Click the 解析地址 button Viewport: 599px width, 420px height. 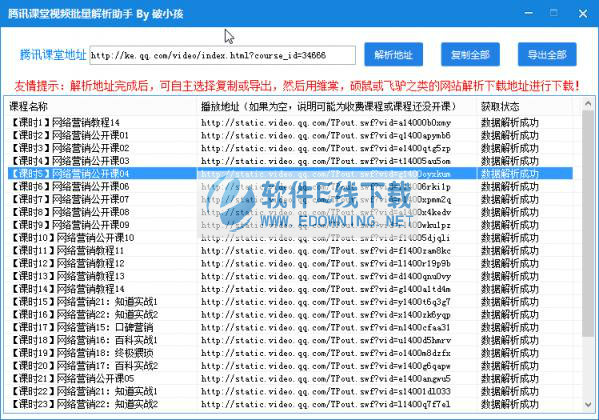393,55
